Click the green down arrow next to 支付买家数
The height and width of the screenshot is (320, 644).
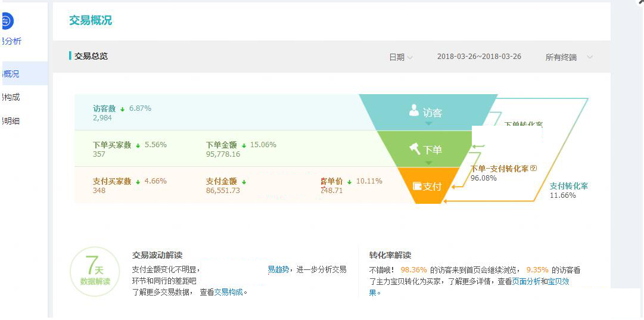pyautogui.click(x=138, y=182)
